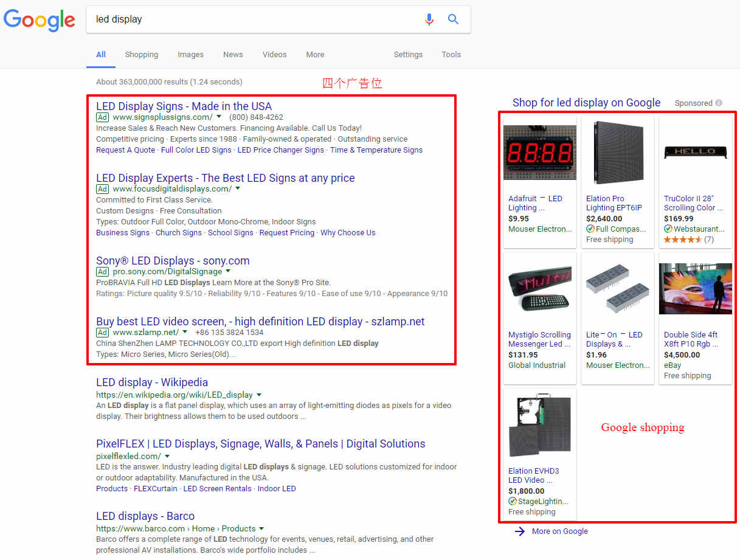Screen dimensions: 740x560
Task: Open the pixelflexled.com URL dropdown arrow
Action: click(x=167, y=456)
